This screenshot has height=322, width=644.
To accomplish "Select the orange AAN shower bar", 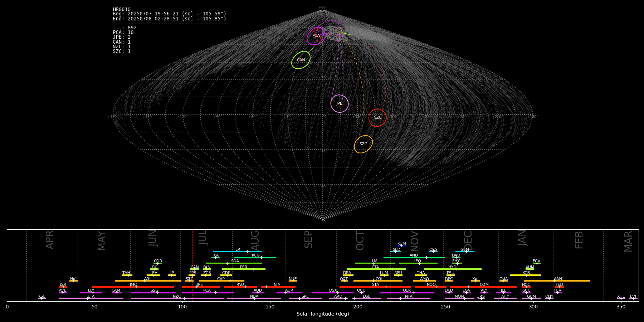I will [x=557, y=281].
